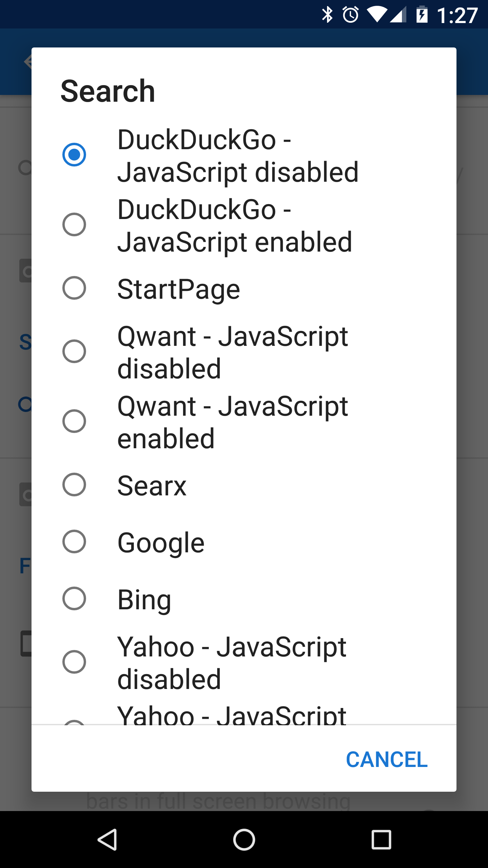Choose the Google radio button
This screenshot has width=488, height=868.
pos(74,541)
